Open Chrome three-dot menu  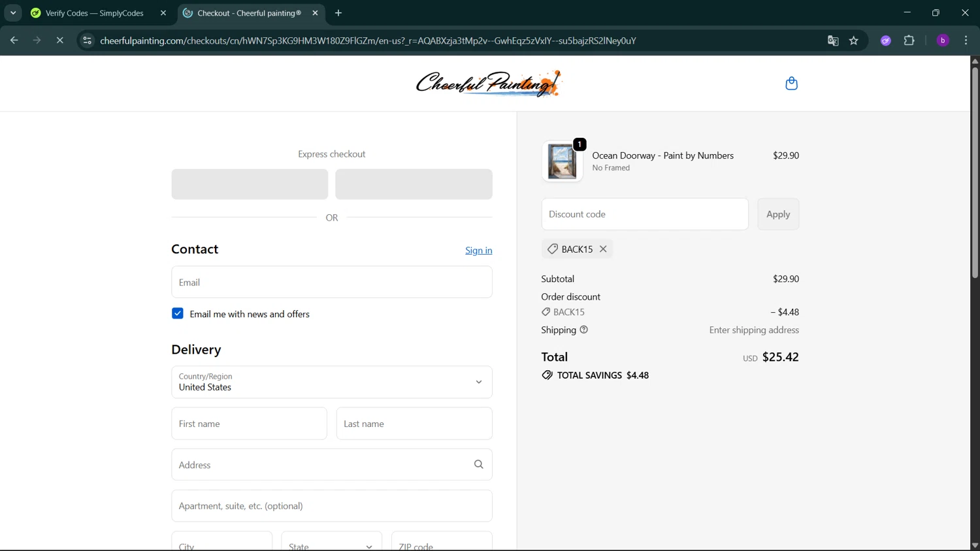point(966,40)
